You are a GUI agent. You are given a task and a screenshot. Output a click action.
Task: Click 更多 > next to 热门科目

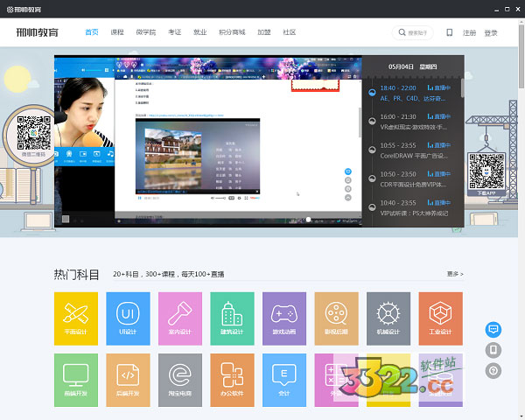click(455, 274)
